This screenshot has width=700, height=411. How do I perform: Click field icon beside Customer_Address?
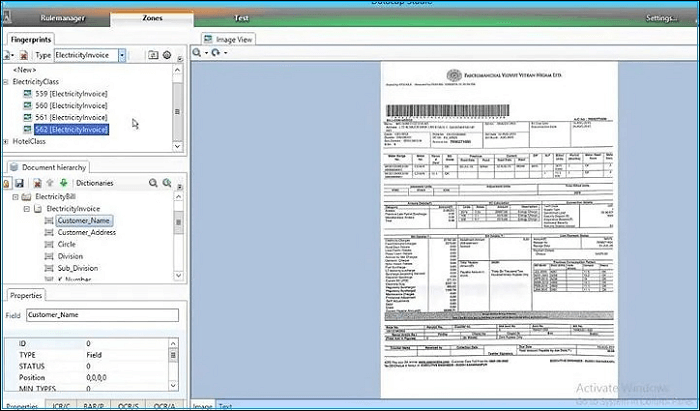(x=49, y=232)
